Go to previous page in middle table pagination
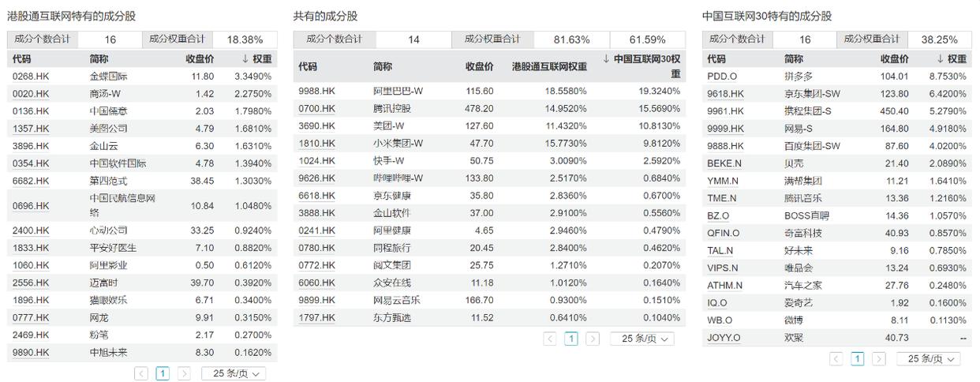 click(550, 339)
